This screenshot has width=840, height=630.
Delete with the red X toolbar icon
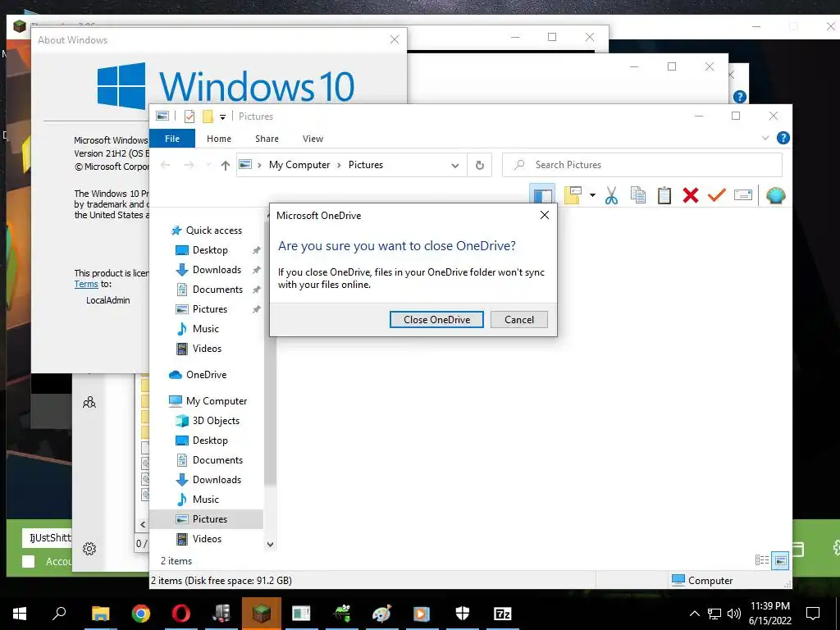coord(691,195)
